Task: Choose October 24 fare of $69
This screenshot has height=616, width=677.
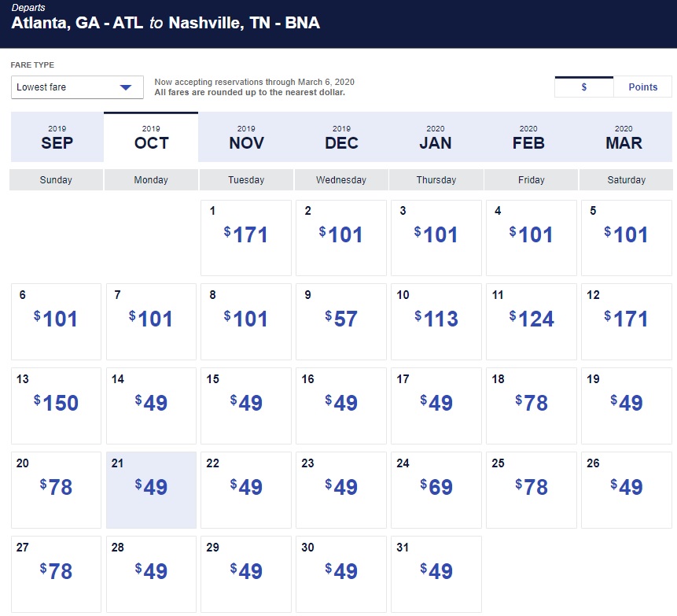Action: 436,489
